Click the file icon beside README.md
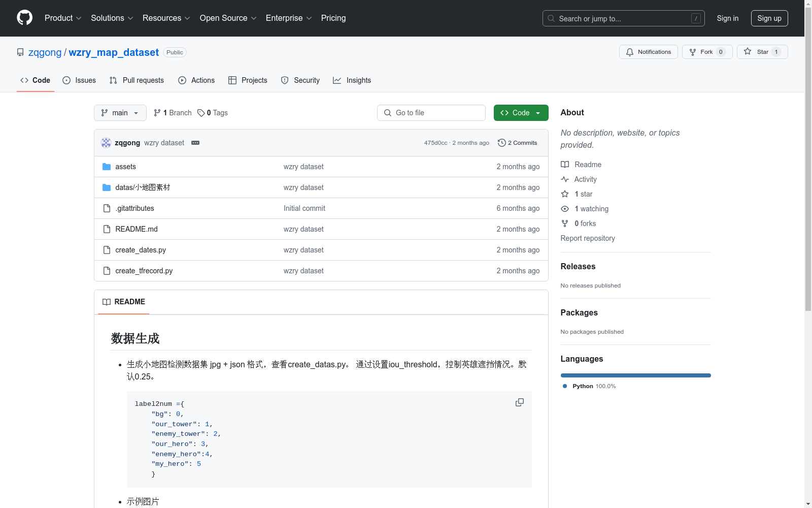 [107, 229]
